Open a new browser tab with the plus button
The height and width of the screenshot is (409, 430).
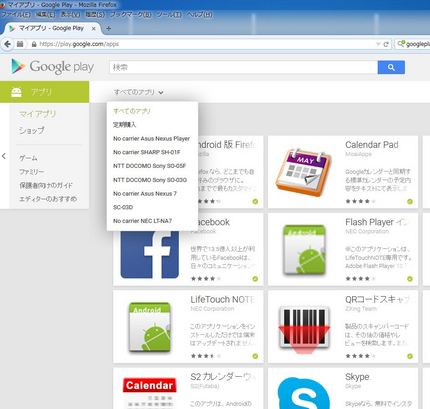(x=108, y=29)
